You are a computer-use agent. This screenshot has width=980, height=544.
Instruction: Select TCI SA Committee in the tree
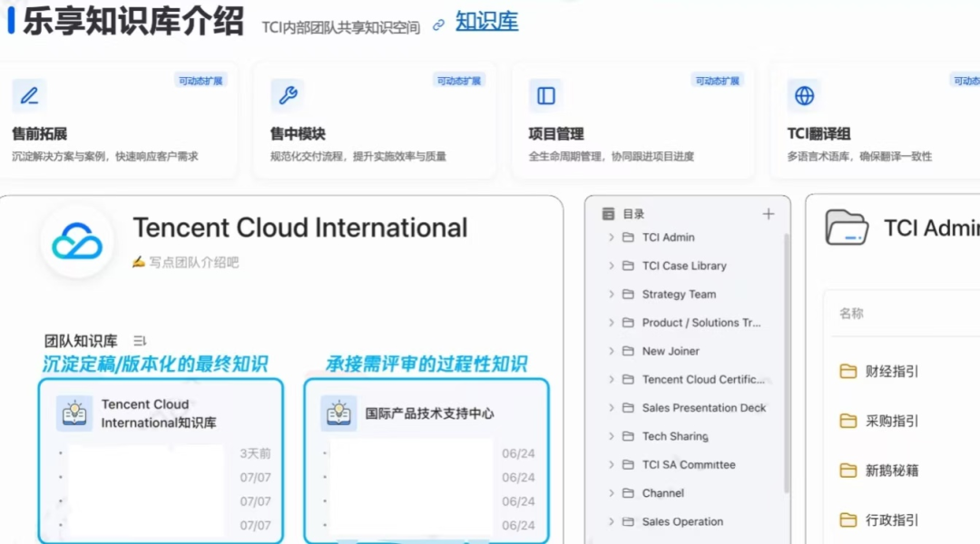[689, 465]
